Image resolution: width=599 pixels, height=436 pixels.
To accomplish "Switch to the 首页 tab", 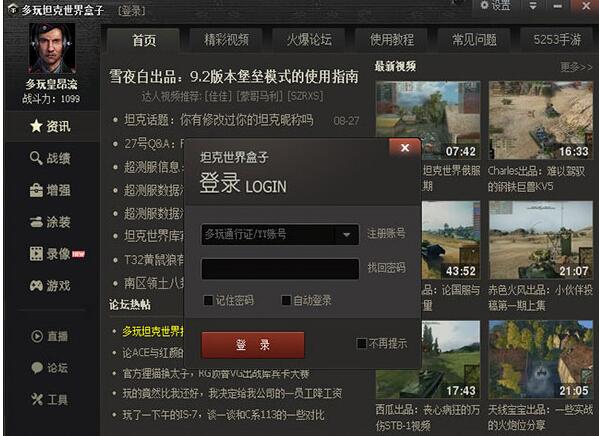I will click(x=144, y=40).
